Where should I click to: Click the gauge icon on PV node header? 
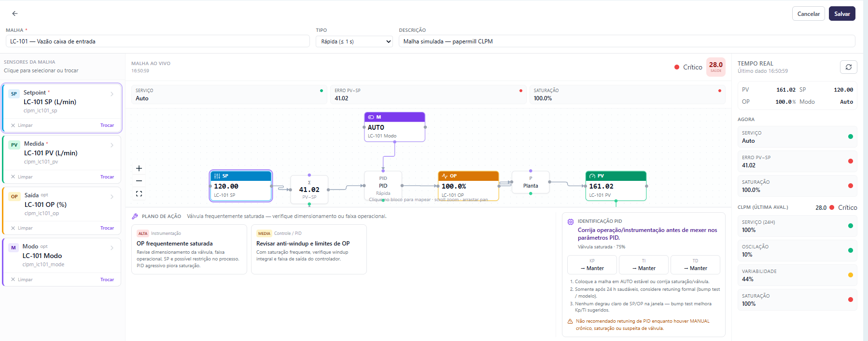coord(592,176)
